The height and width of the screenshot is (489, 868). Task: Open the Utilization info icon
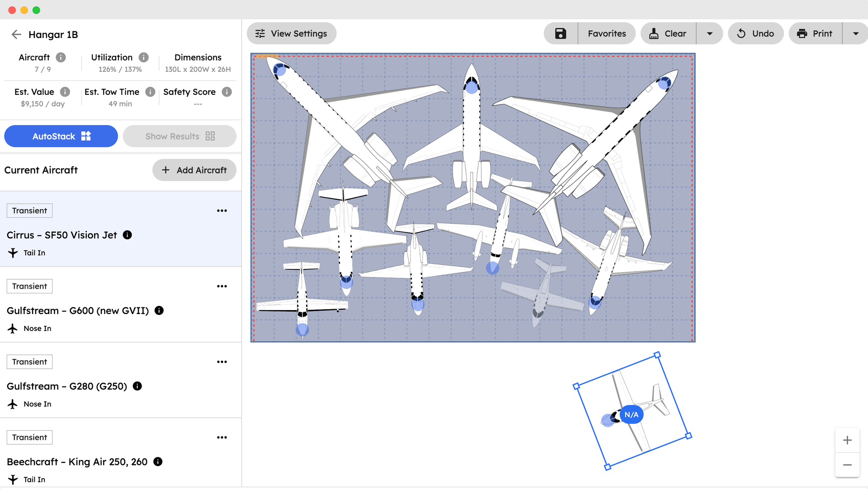pyautogui.click(x=143, y=57)
